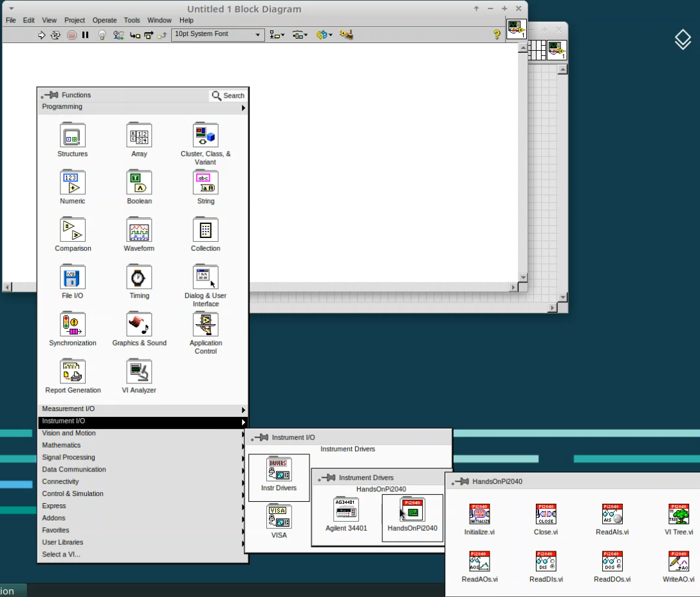Image resolution: width=700 pixels, height=597 pixels.
Task: Place the ReadDOs.vi function
Action: (612, 561)
